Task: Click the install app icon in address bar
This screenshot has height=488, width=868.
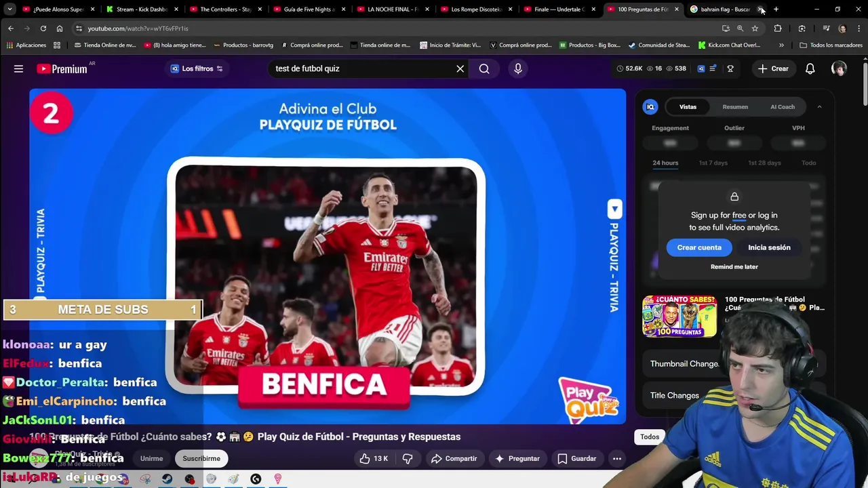Action: click(x=726, y=28)
